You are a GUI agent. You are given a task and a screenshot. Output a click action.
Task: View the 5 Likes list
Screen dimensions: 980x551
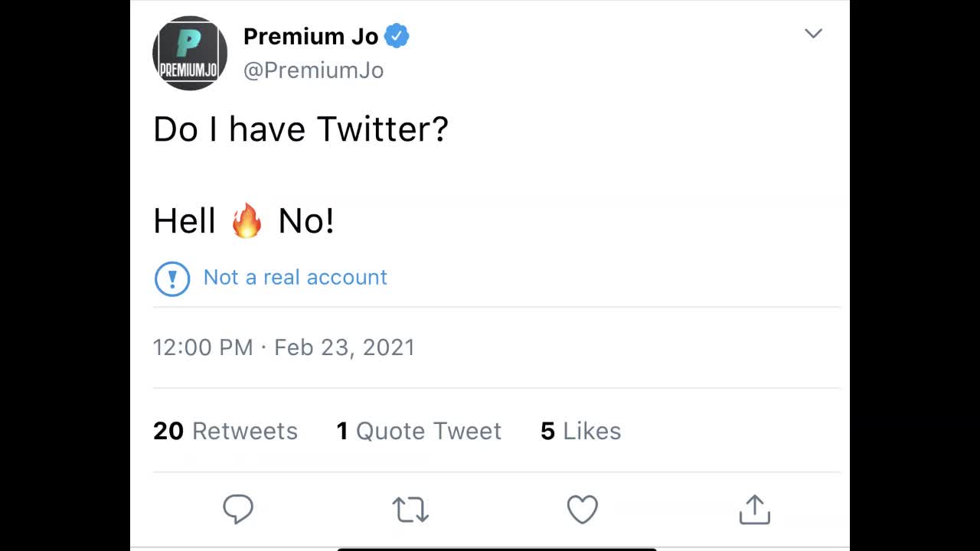pos(580,431)
